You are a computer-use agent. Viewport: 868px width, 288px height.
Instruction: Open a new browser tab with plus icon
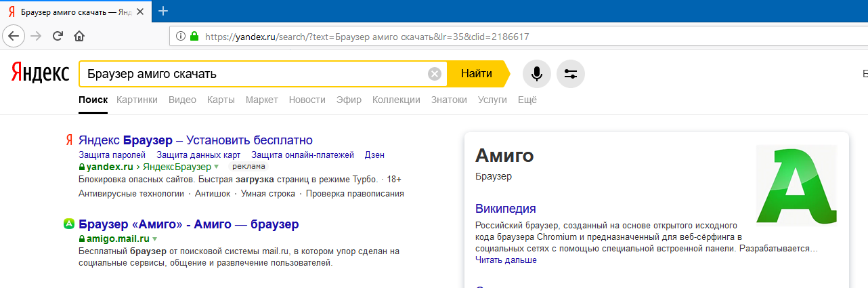tap(162, 12)
